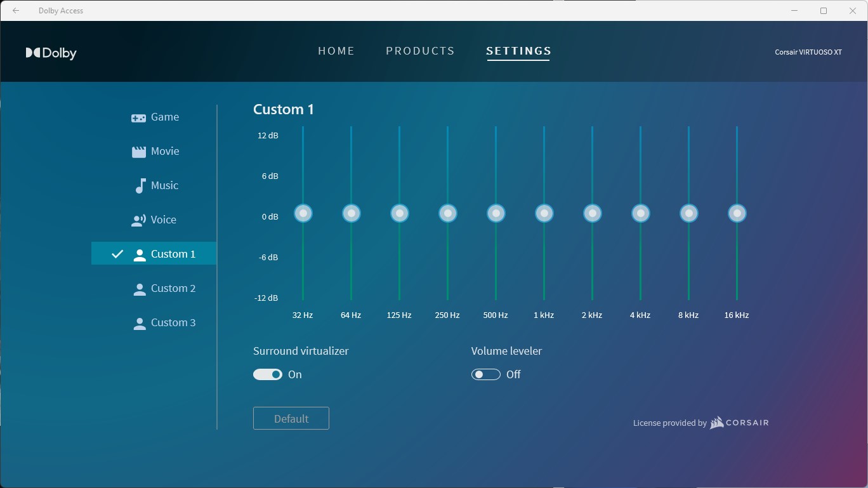The width and height of the screenshot is (868, 488).
Task: Click the 125 Hz slider knob
Action: click(x=400, y=213)
